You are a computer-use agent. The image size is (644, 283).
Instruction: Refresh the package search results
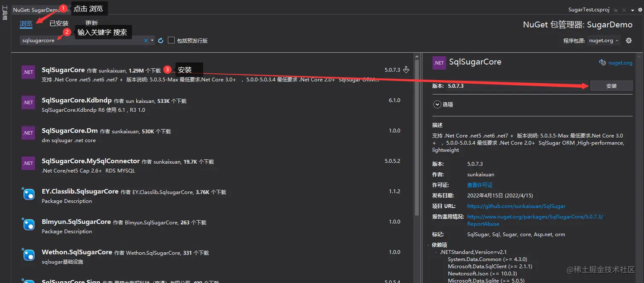[x=161, y=40]
